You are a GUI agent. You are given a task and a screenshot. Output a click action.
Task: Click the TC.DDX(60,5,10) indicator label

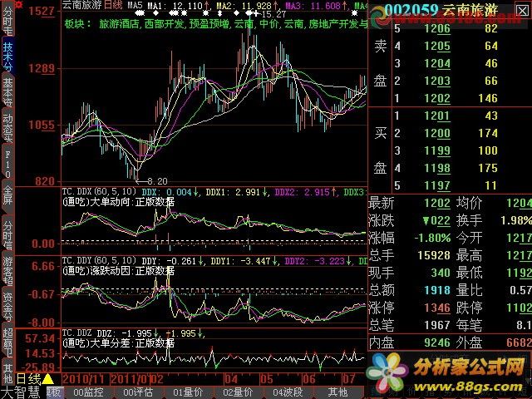(99, 192)
